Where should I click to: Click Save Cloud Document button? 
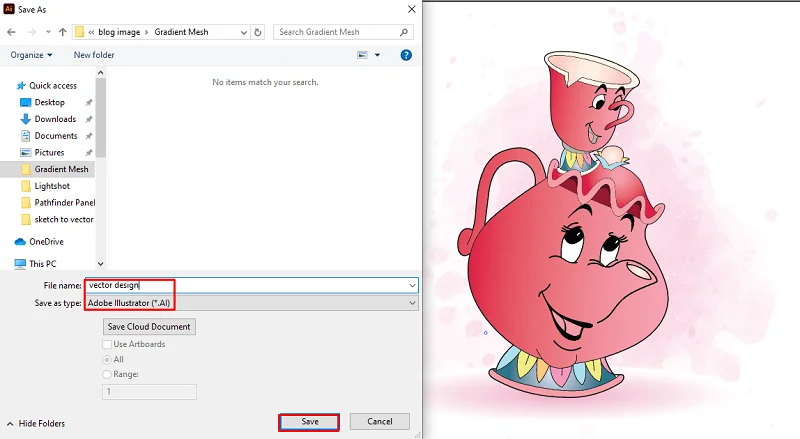149,327
